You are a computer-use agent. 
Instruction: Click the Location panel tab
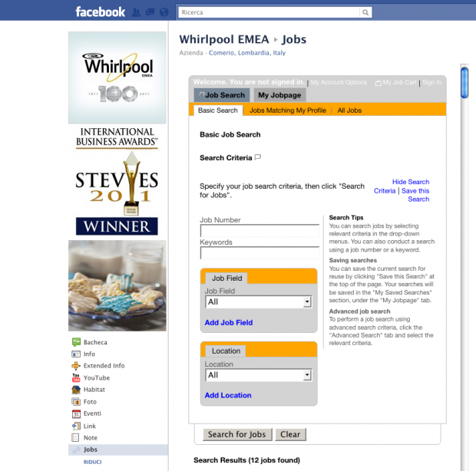226,351
